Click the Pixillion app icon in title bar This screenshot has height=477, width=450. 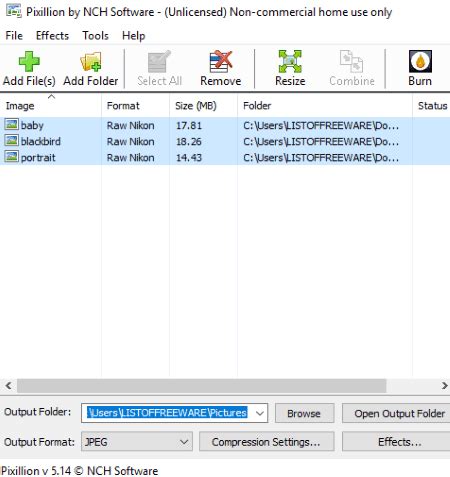click(x=14, y=11)
